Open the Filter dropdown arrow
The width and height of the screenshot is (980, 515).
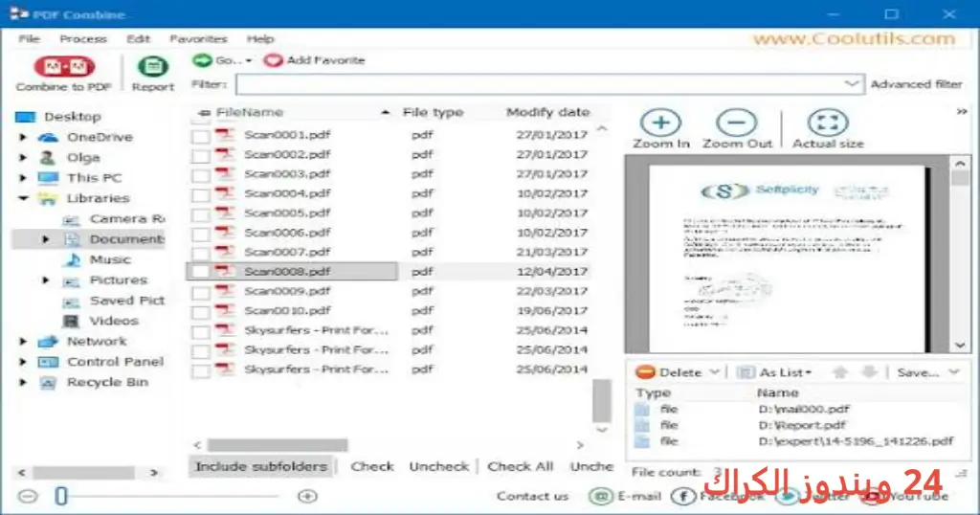tap(851, 83)
